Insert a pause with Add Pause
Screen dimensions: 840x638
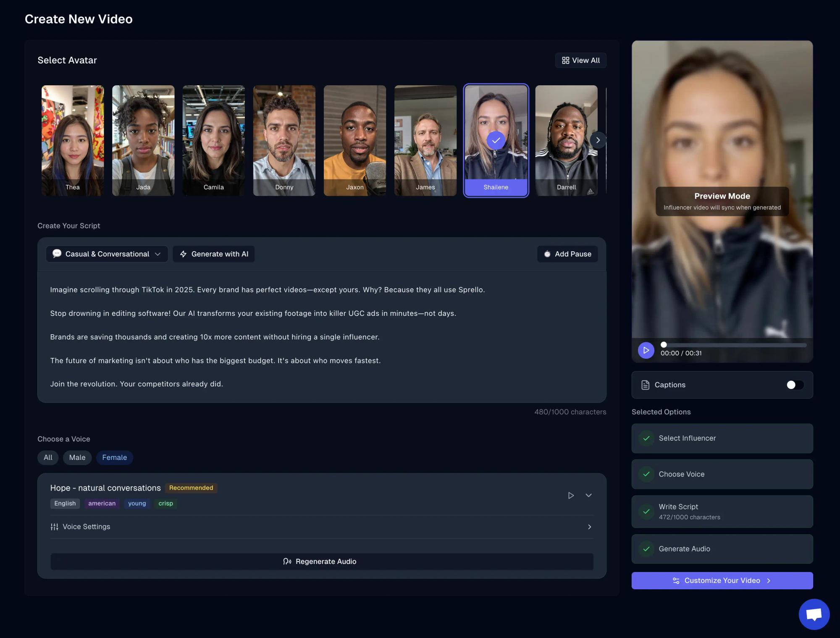pyautogui.click(x=567, y=254)
